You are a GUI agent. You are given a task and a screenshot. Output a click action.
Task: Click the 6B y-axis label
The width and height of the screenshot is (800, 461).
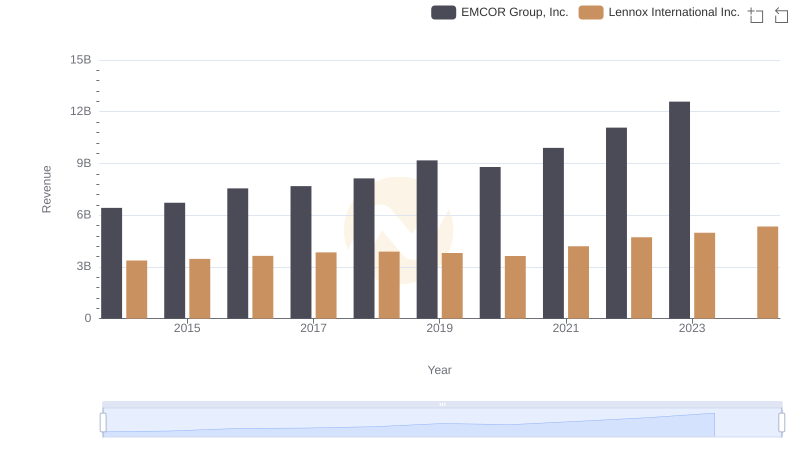[84, 215]
